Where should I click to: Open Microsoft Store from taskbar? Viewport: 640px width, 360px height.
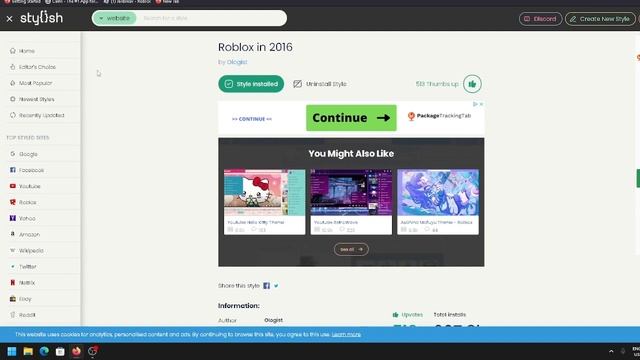(60, 351)
